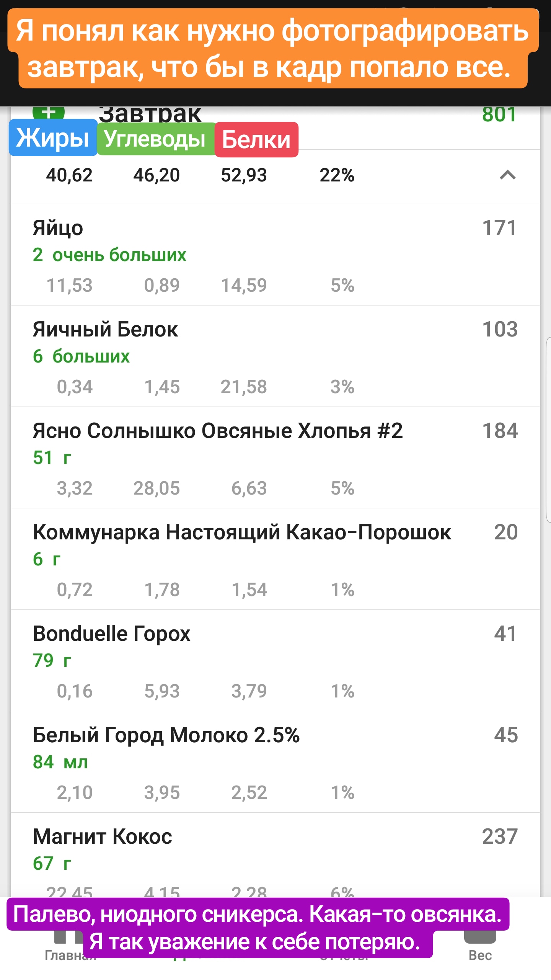The width and height of the screenshot is (551, 980).
Task: Tap the Завтрак meal header
Action: [x=150, y=114]
